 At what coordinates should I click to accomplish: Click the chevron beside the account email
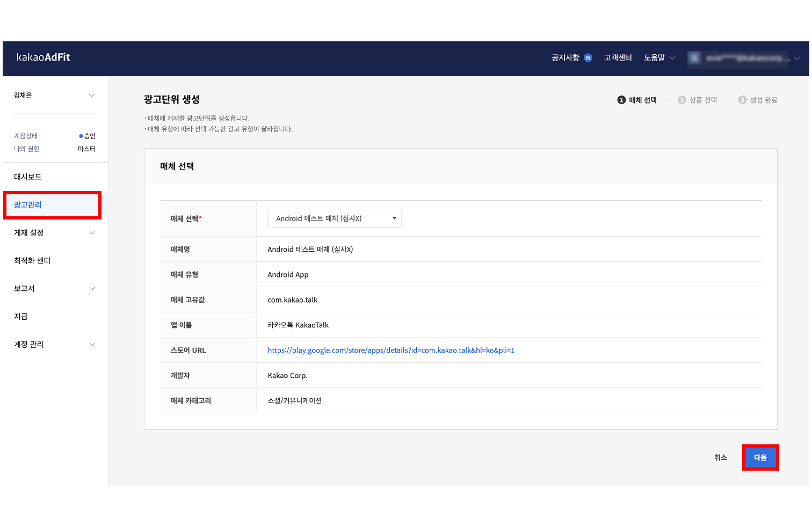pyautogui.click(x=797, y=58)
